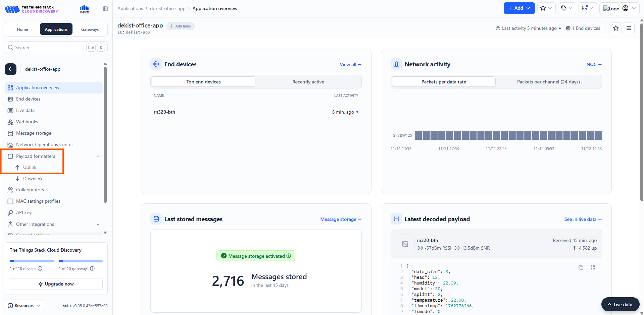The height and width of the screenshot is (315, 644).
Task: Expand the decoded payload to fullscreen
Action: pyautogui.click(x=592, y=267)
